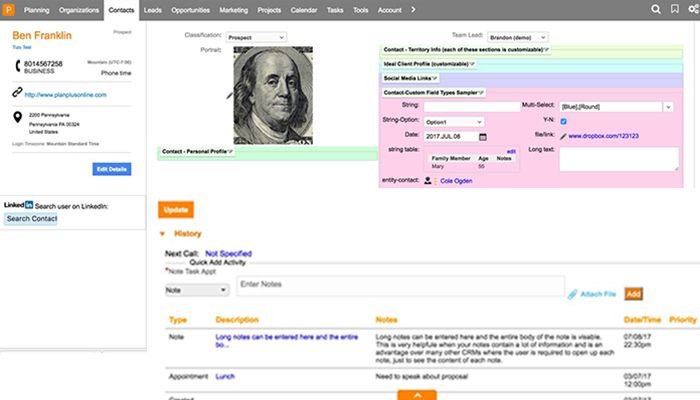Click the orange Update button
Viewport: 700px width, 400px height.
(176, 210)
